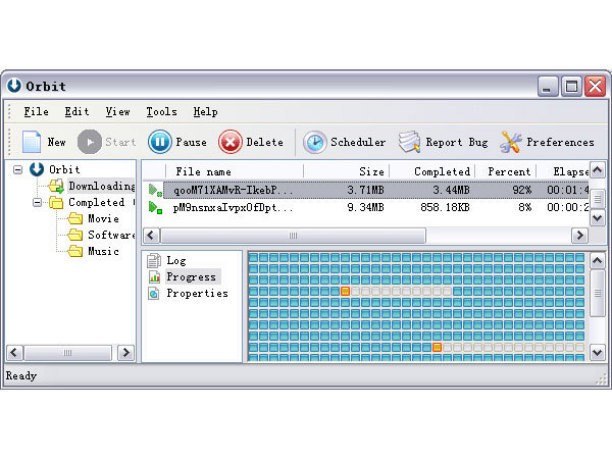Click the Progress chart icon
612x459 pixels.
point(155,277)
